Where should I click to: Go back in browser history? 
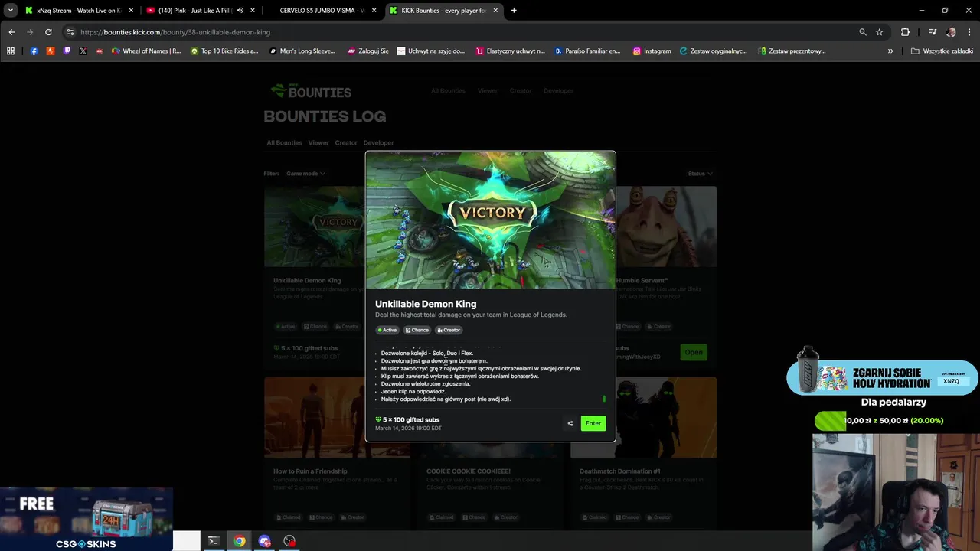point(11,32)
